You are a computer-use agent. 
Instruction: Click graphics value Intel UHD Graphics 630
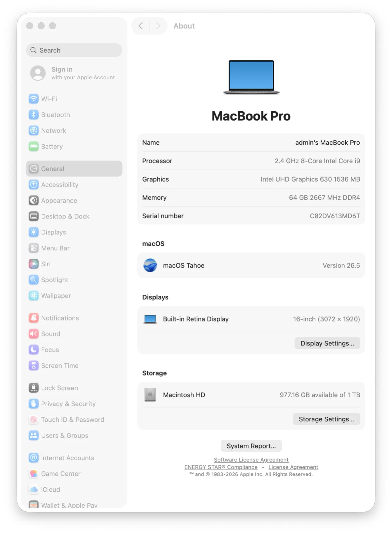(x=310, y=179)
